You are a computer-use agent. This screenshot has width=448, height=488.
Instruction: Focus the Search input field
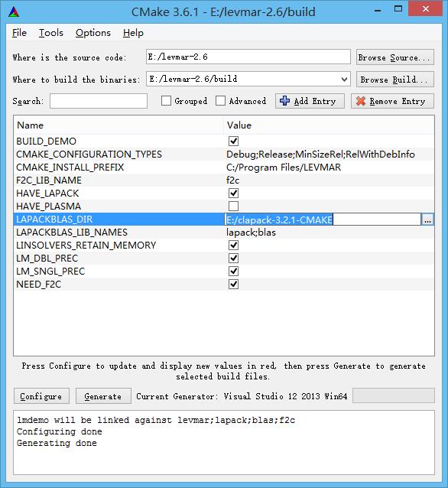coord(99,101)
